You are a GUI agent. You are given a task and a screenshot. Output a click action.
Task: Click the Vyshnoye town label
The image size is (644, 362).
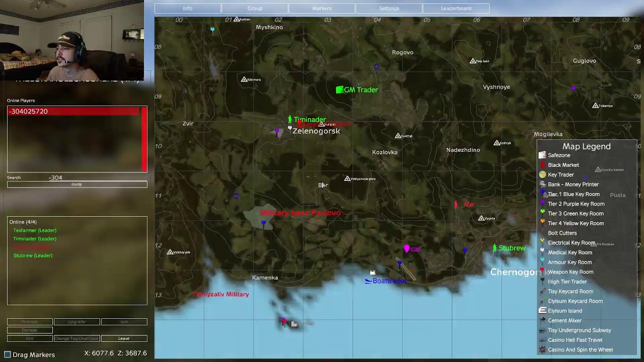tap(497, 87)
